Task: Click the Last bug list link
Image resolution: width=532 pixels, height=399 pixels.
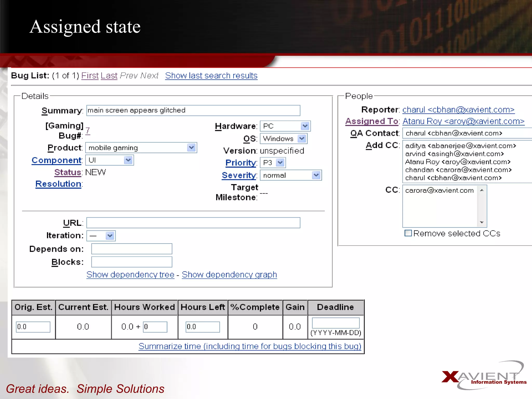Action: [109, 76]
